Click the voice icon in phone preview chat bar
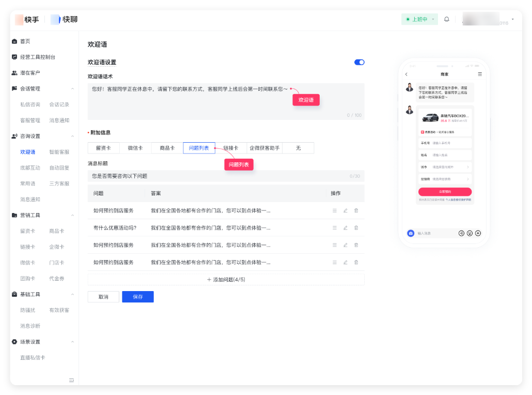The image size is (532, 395). click(461, 233)
